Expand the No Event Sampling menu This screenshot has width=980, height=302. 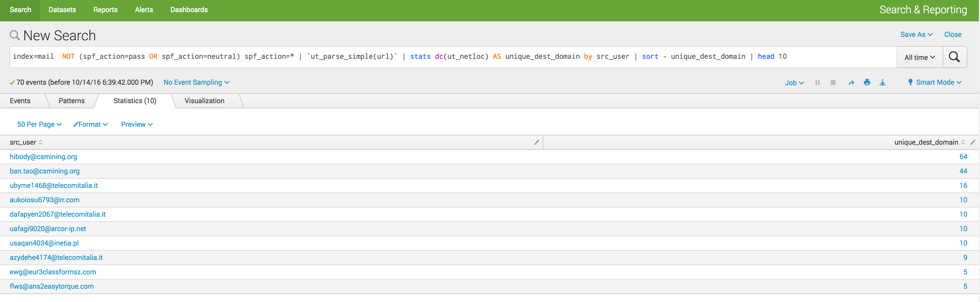tap(196, 83)
